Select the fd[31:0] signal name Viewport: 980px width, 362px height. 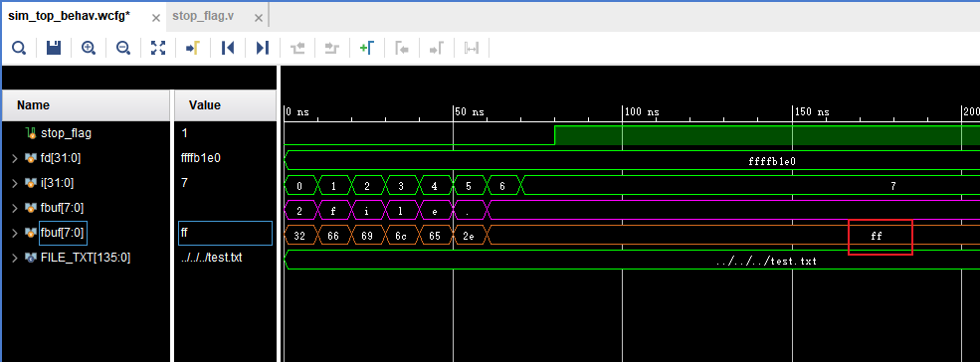[x=61, y=158]
